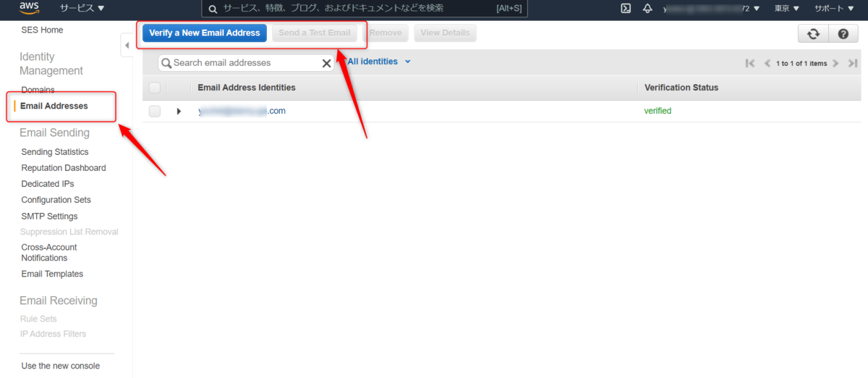Sort by Verification Status column header

point(681,88)
